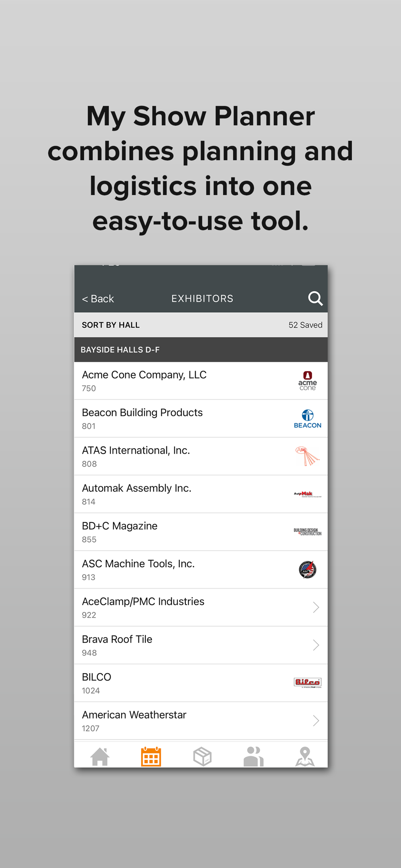Tap the ATAS logo thumbnail
Viewport: 401px width, 868px height.
click(x=308, y=456)
